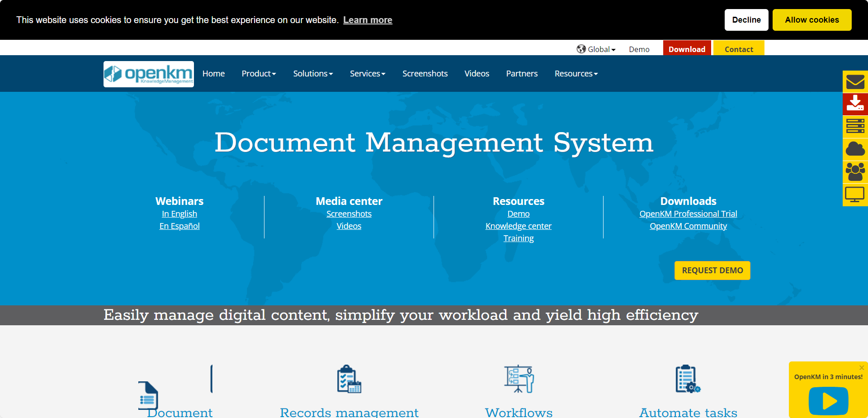The height and width of the screenshot is (418, 868).
Task: Click Videos under Media center
Action: (x=349, y=226)
